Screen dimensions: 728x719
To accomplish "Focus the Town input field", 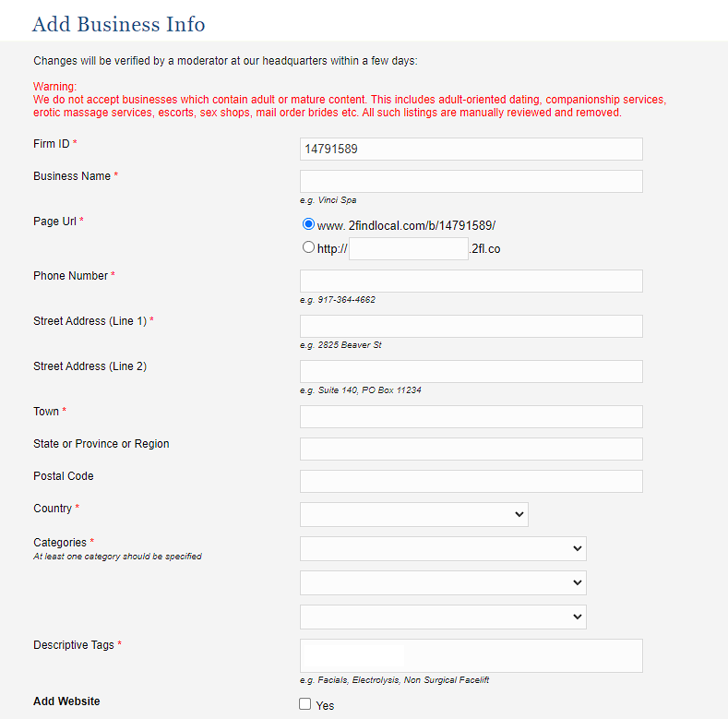I will point(471,416).
